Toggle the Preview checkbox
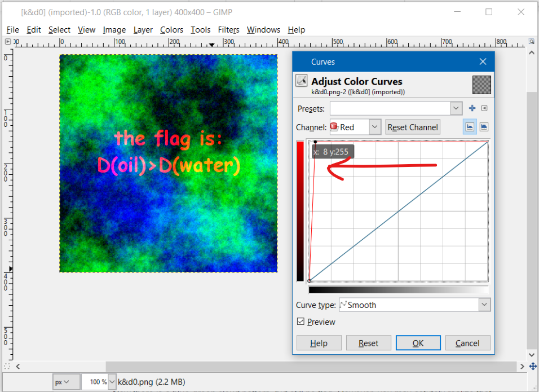 301,321
